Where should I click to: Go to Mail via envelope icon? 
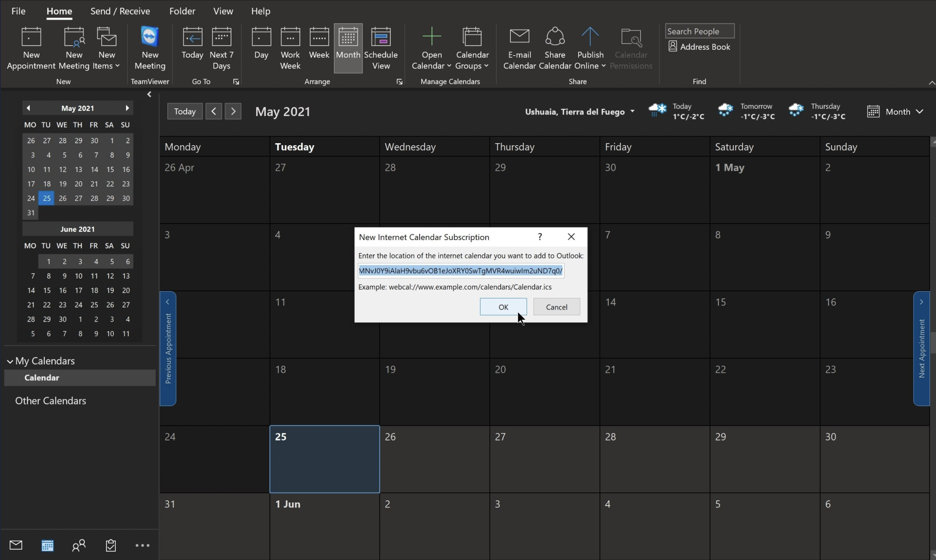[16, 545]
